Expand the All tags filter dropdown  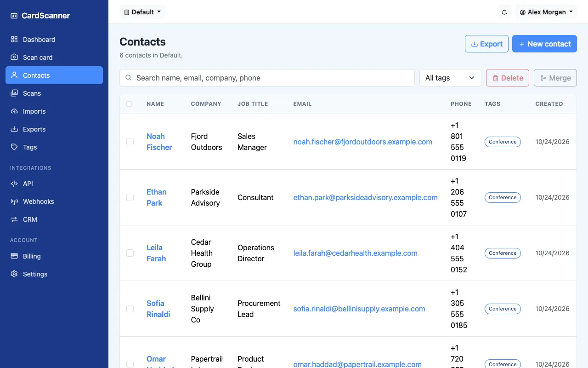(x=450, y=78)
